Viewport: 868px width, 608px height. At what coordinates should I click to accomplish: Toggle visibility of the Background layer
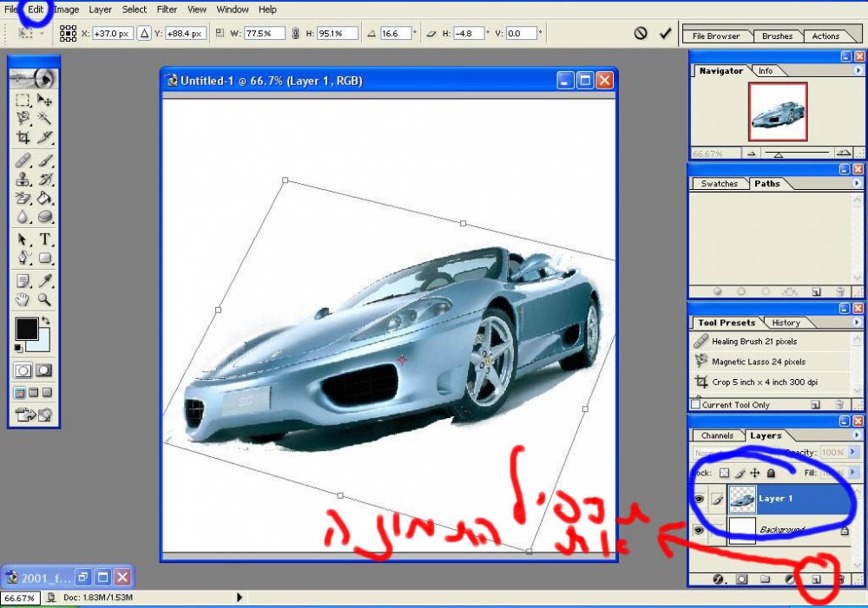point(700,531)
